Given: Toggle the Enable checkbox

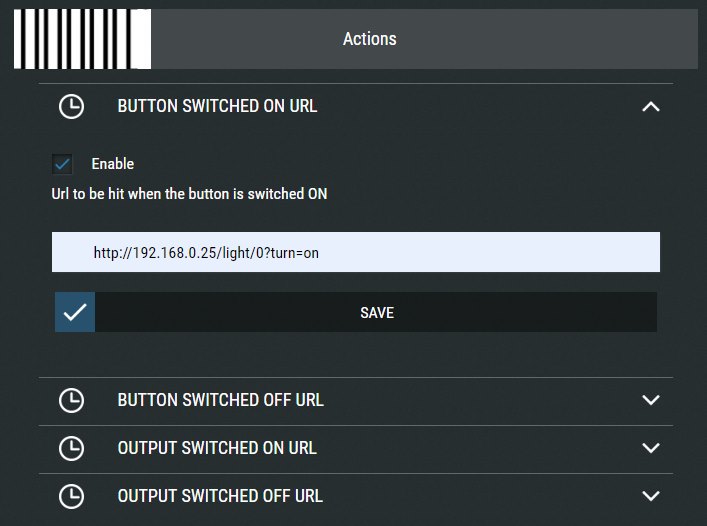Looking at the screenshot, I should click(63, 164).
